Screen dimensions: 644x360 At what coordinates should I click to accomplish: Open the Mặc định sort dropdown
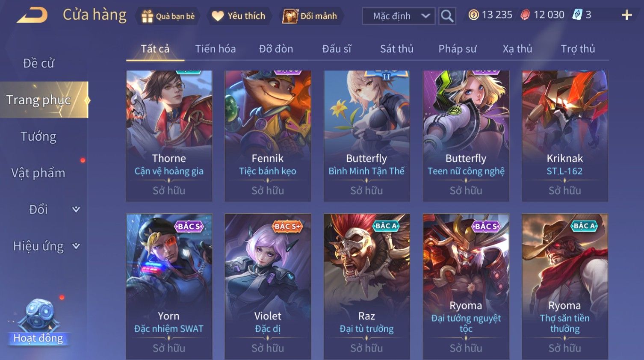point(399,16)
